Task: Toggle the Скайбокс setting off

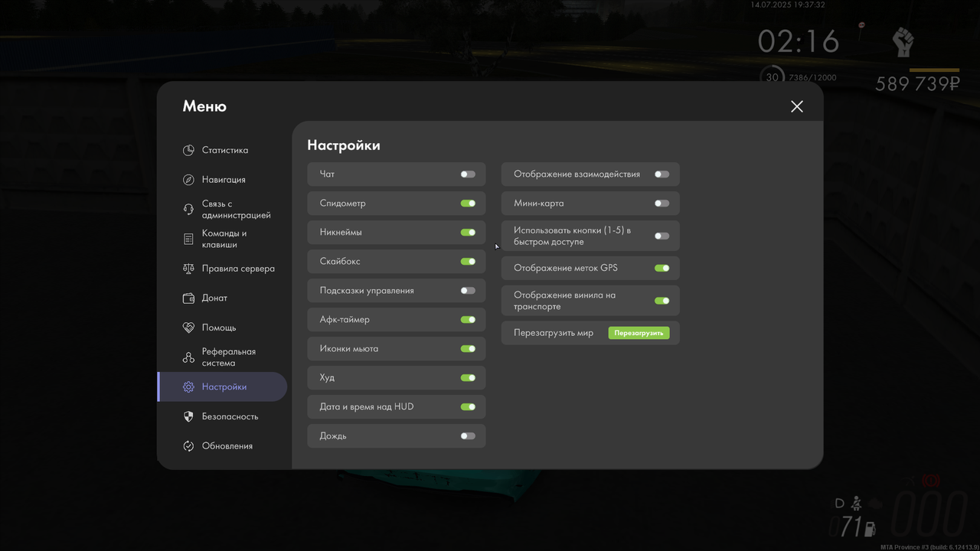Action: pos(468,262)
